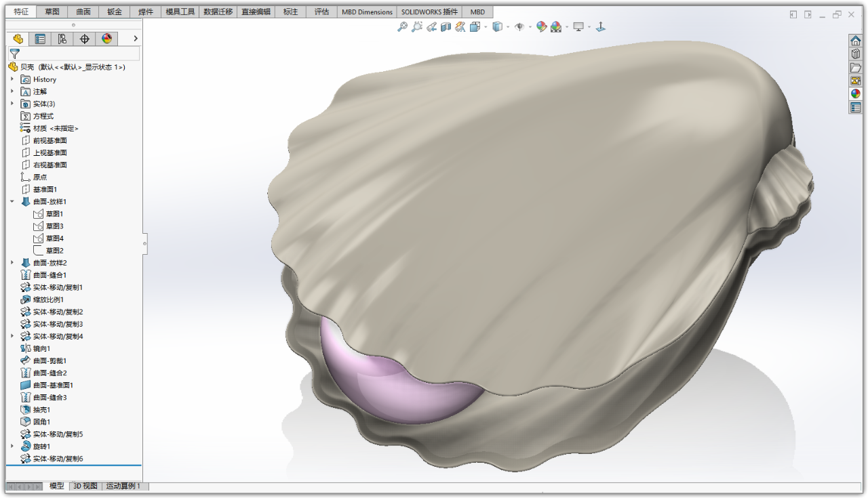
Task: Open the Design Library in task pane
Action: point(855,54)
